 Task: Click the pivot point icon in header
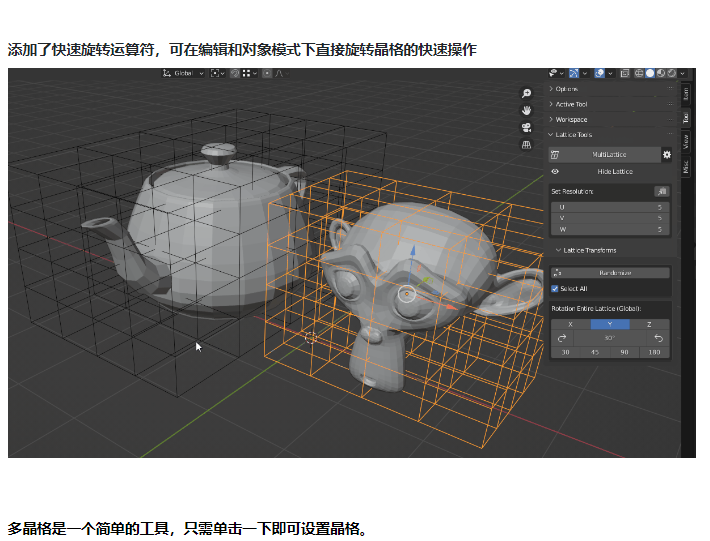coord(215,73)
